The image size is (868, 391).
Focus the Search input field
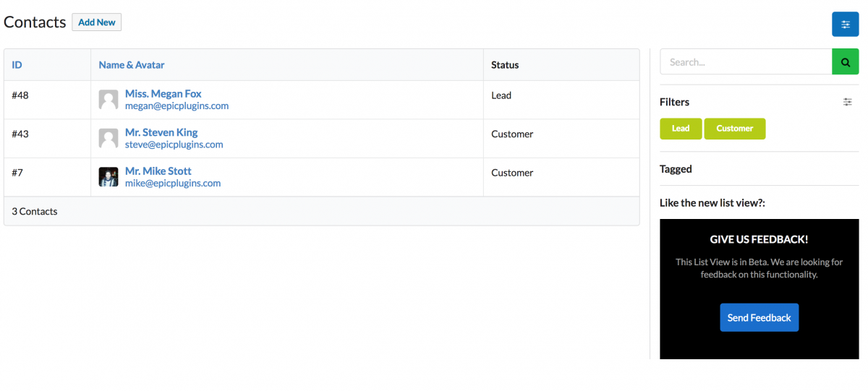click(x=746, y=62)
